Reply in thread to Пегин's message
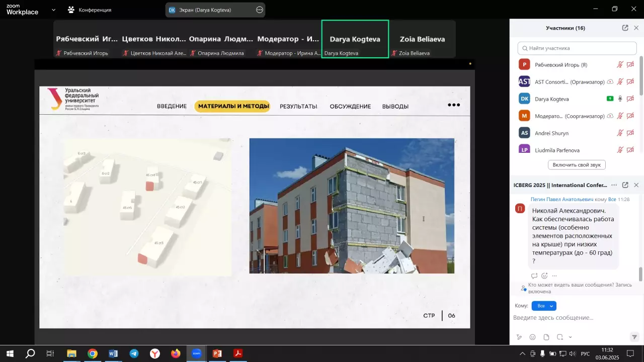 pyautogui.click(x=534, y=276)
